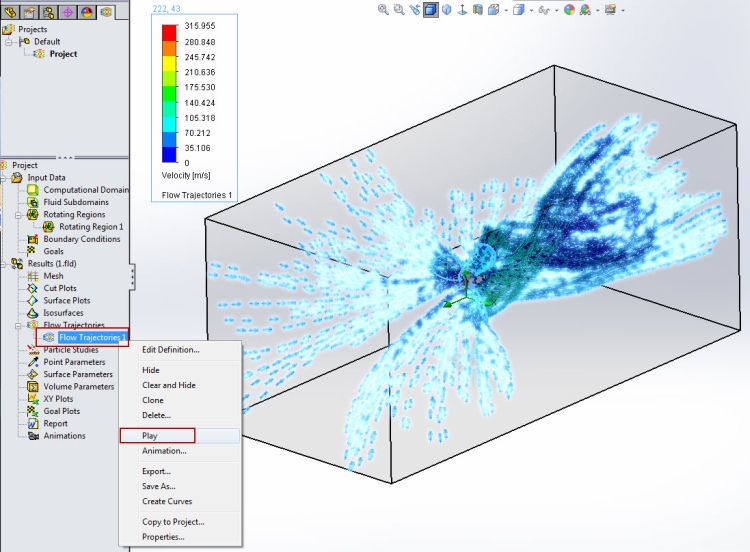The image size is (750, 552).
Task: Click the vertical axis on plane icon
Action: 462,10
